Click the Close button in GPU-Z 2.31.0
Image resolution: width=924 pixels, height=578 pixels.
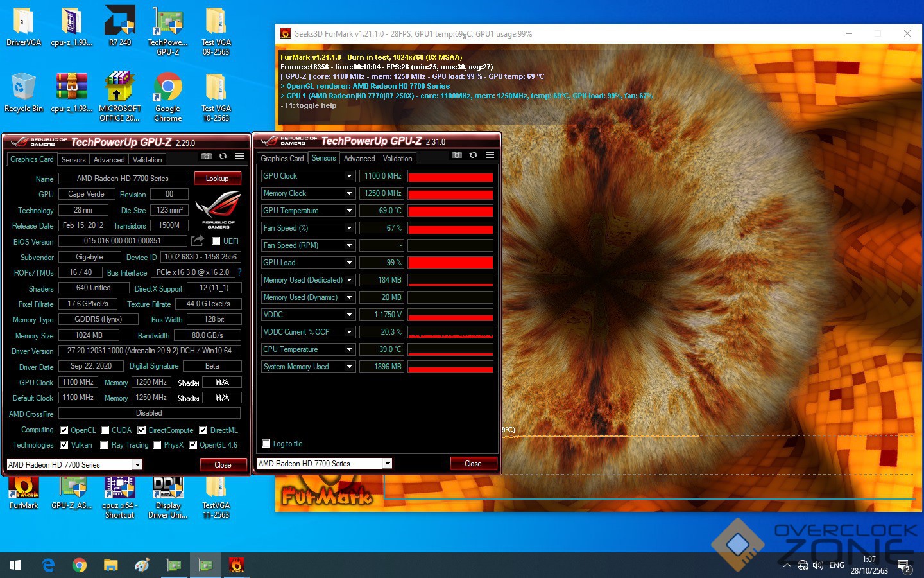(473, 464)
